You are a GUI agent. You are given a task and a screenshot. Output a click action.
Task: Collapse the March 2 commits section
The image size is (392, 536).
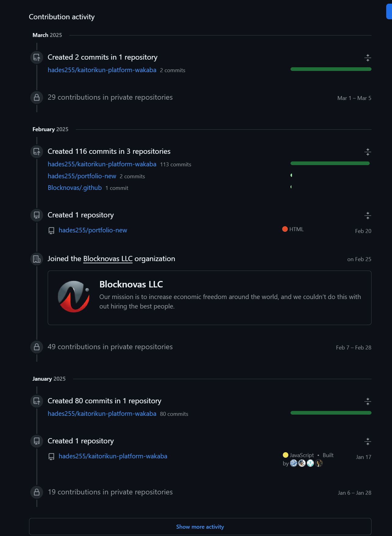coord(368,58)
